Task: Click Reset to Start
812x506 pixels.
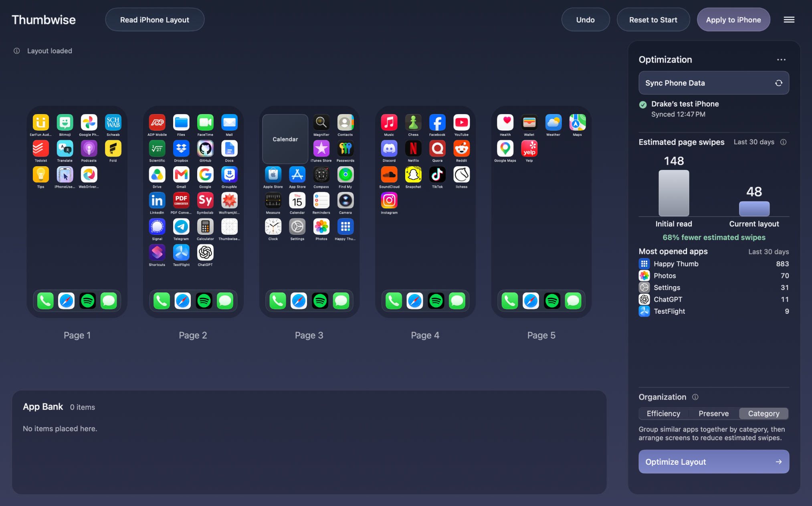Action: point(653,20)
